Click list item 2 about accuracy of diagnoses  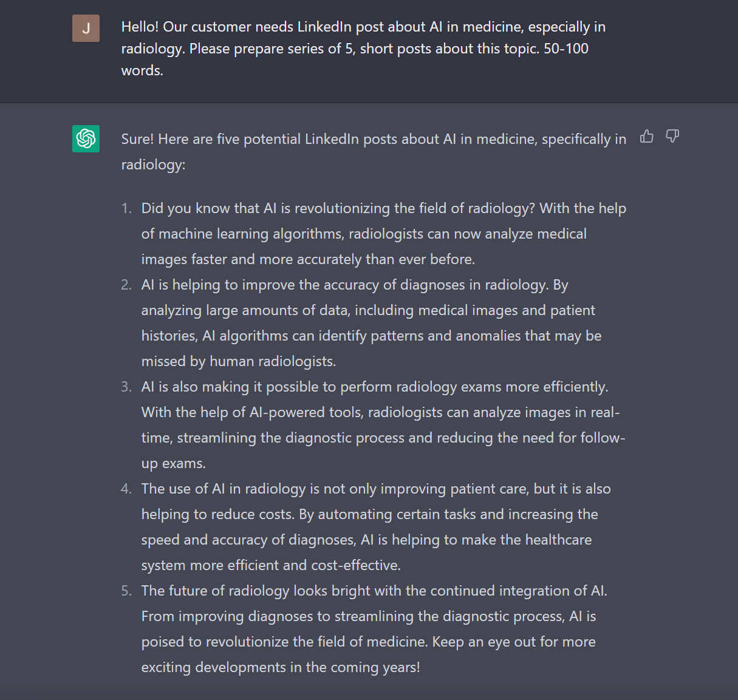(x=372, y=323)
